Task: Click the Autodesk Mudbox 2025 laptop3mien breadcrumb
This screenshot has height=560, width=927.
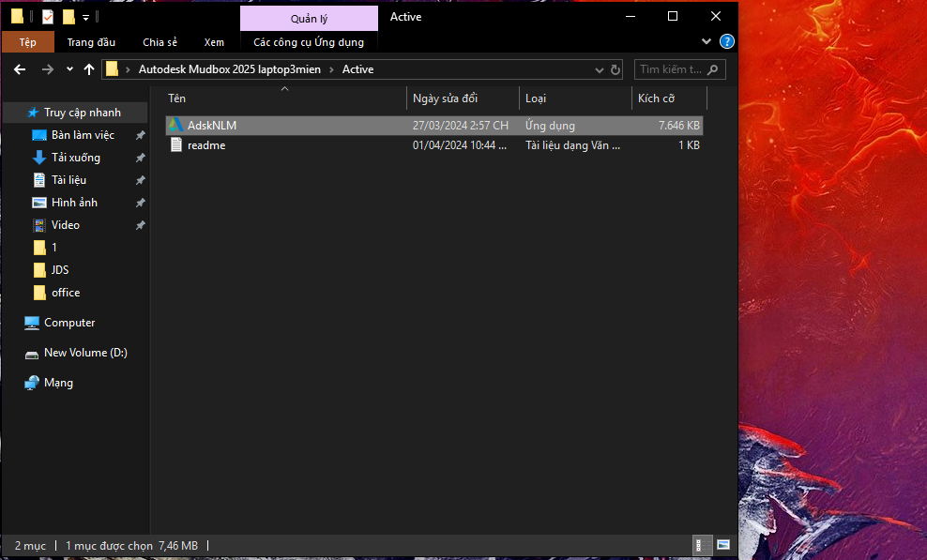Action: click(236, 69)
